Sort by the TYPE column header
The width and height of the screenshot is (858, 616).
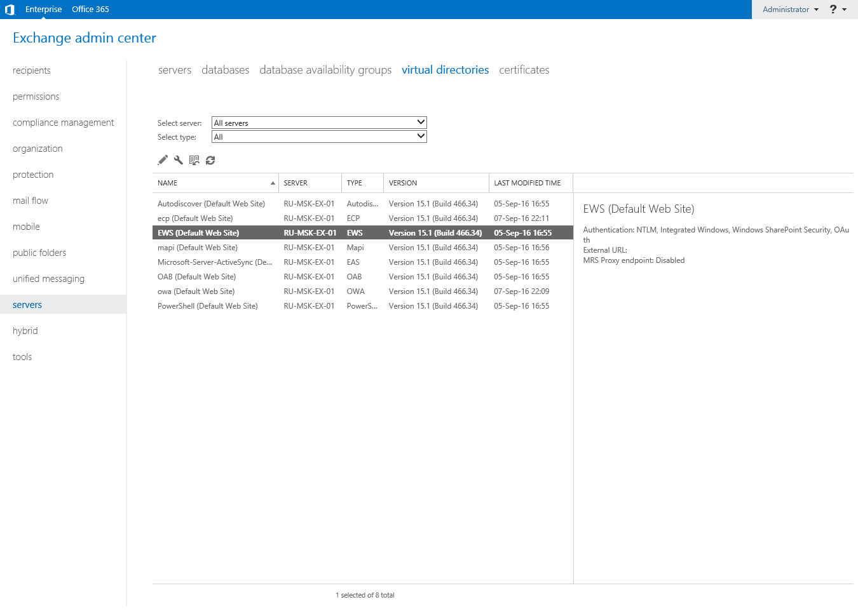point(363,183)
